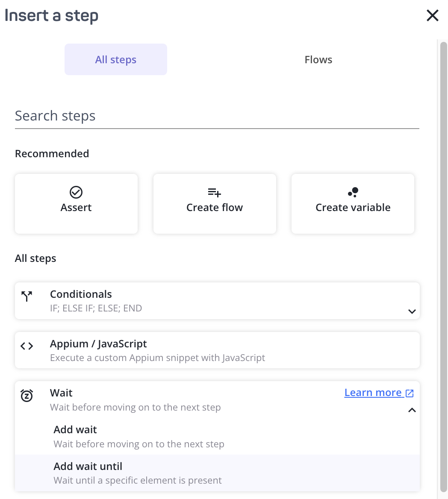448x499 pixels.
Task: Expand the Conditionals section chevron
Action: pyautogui.click(x=412, y=311)
